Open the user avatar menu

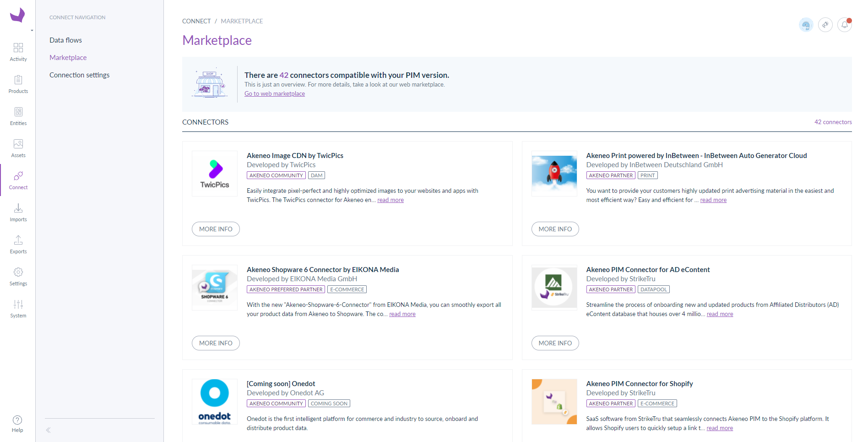coord(806,25)
